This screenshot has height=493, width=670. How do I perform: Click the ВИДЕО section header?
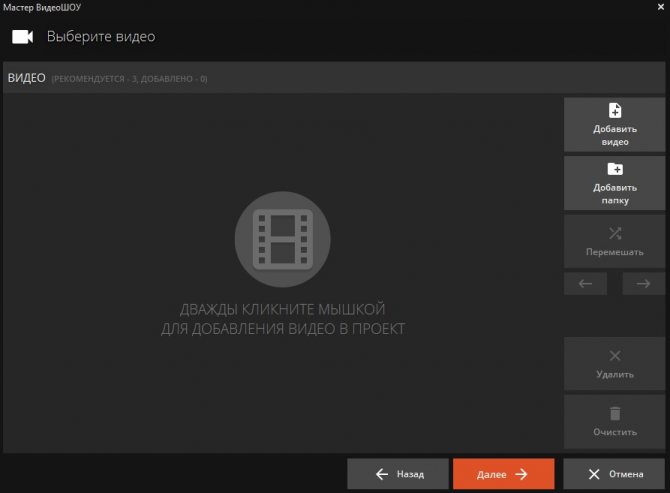[27, 78]
